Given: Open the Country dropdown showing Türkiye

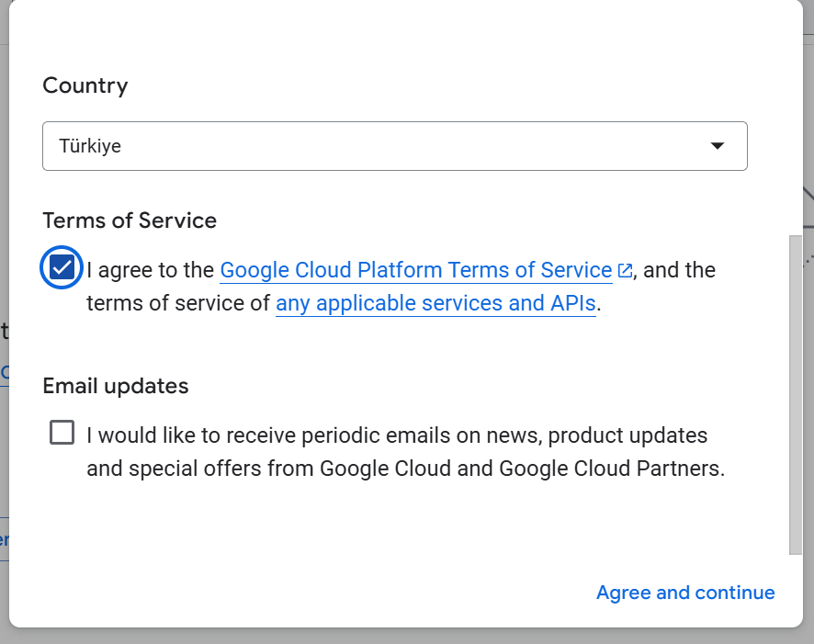Looking at the screenshot, I should (394, 146).
